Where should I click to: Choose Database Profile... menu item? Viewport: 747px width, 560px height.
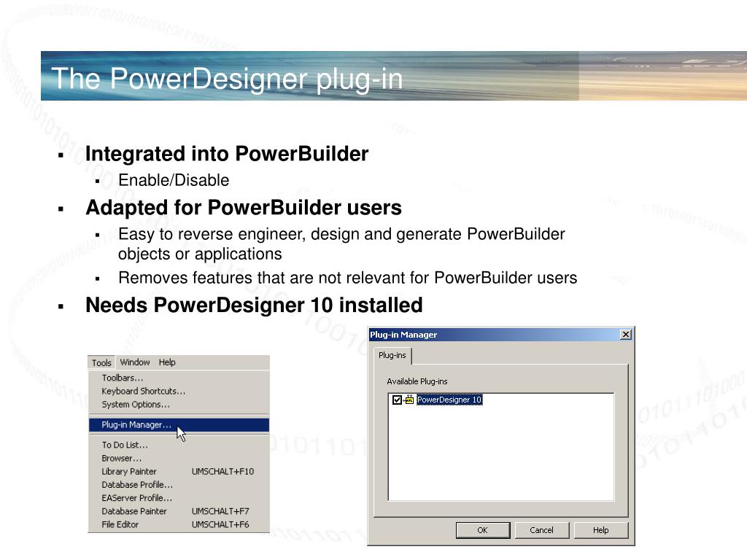pyautogui.click(x=179, y=485)
